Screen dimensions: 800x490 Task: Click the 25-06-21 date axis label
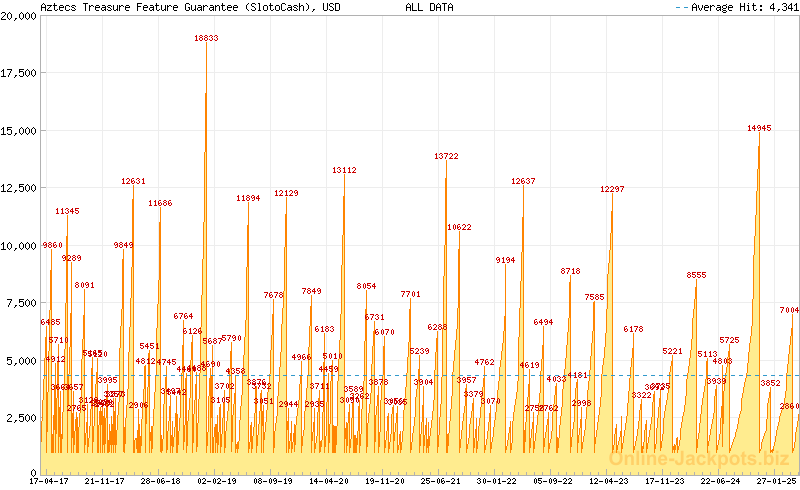(x=441, y=481)
